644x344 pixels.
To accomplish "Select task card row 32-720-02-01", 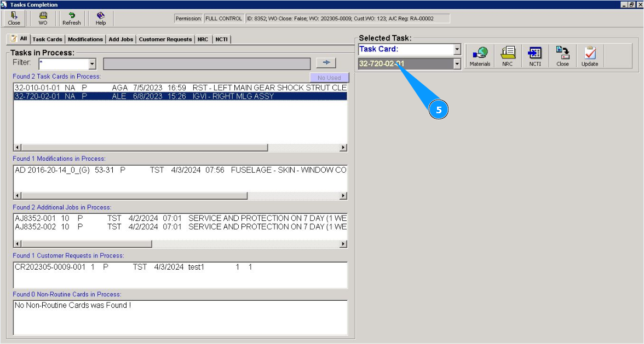I will [x=180, y=96].
